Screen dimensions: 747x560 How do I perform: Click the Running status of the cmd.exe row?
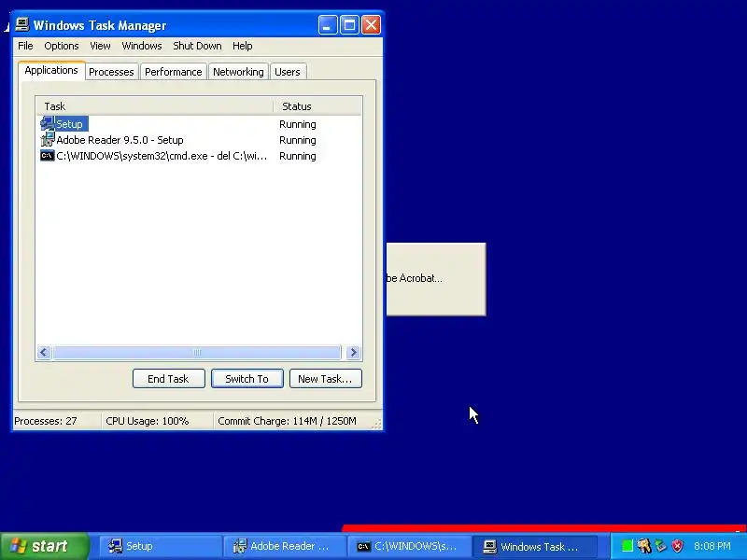tap(298, 156)
